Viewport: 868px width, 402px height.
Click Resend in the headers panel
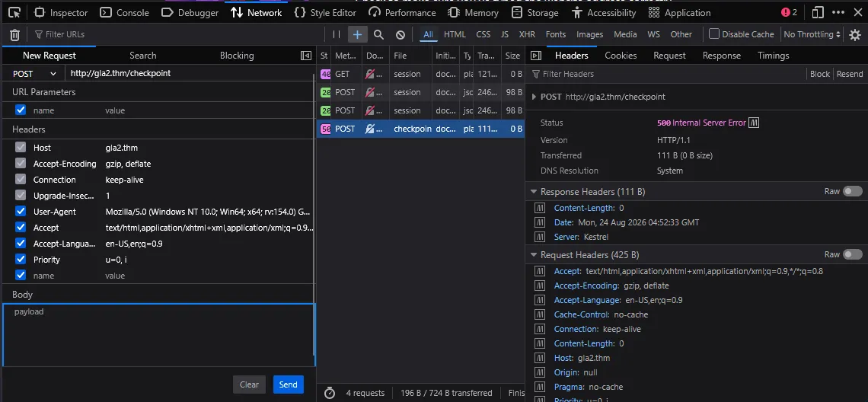(x=849, y=74)
